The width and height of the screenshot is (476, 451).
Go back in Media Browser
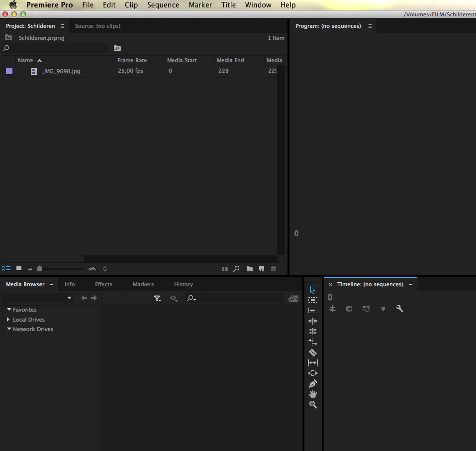click(x=84, y=298)
